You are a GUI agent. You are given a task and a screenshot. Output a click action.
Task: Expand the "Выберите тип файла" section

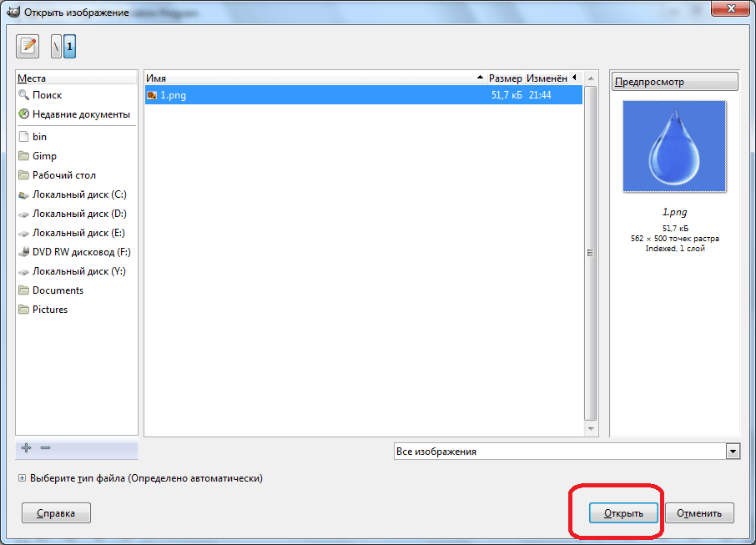(22, 478)
